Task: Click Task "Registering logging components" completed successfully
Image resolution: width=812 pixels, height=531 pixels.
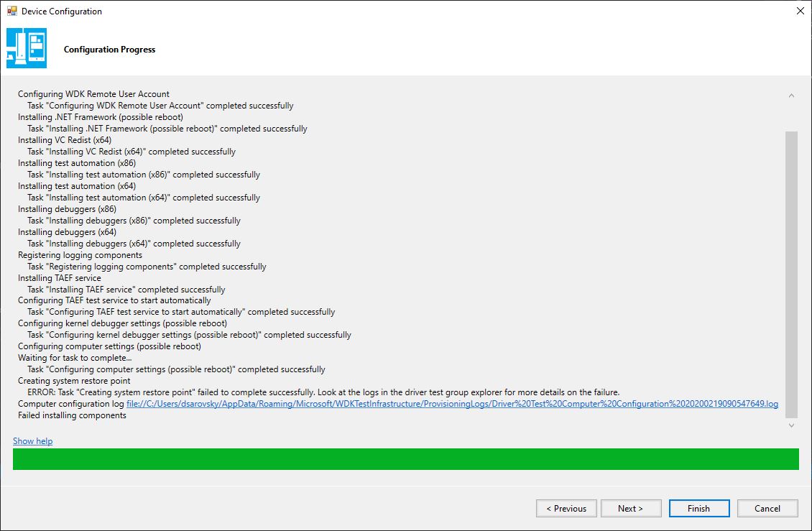Action: (x=147, y=267)
